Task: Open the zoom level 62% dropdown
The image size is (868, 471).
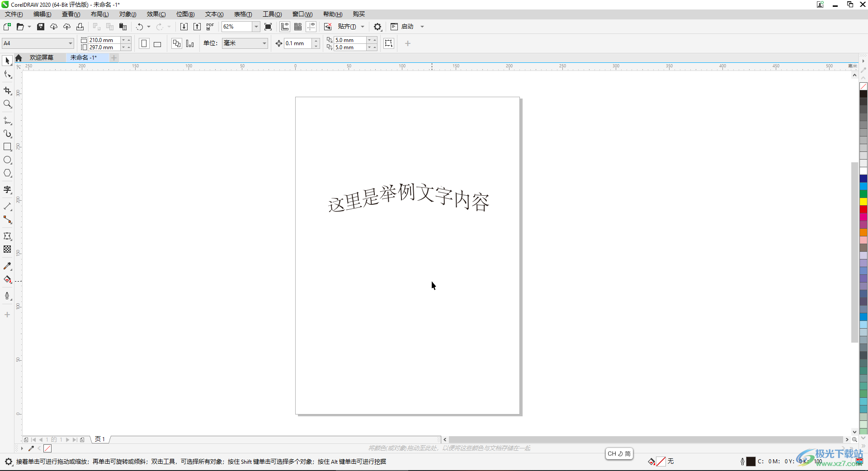Action: [256, 27]
